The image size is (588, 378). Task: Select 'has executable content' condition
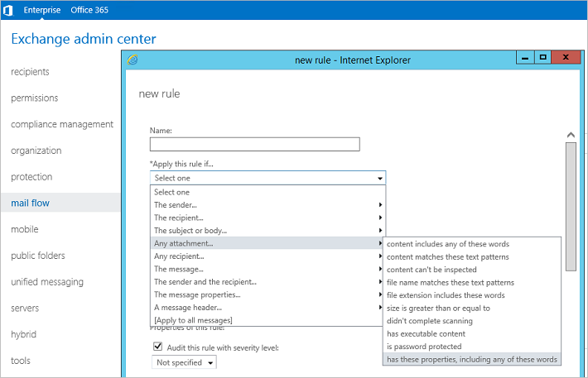[472, 333]
